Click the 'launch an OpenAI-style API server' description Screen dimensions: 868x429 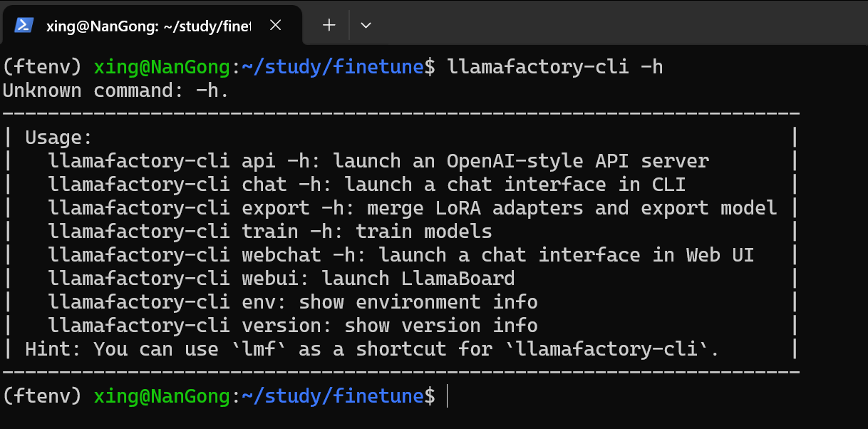(521, 161)
